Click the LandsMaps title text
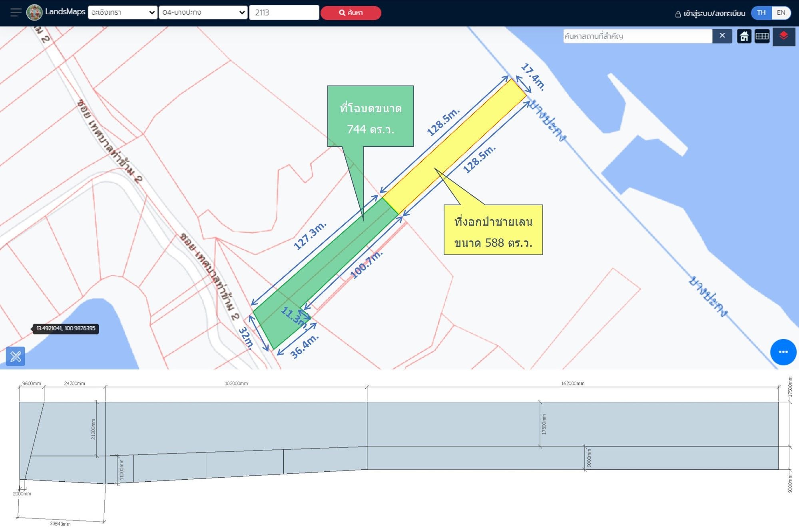Image resolution: width=799 pixels, height=532 pixels. [65, 12]
